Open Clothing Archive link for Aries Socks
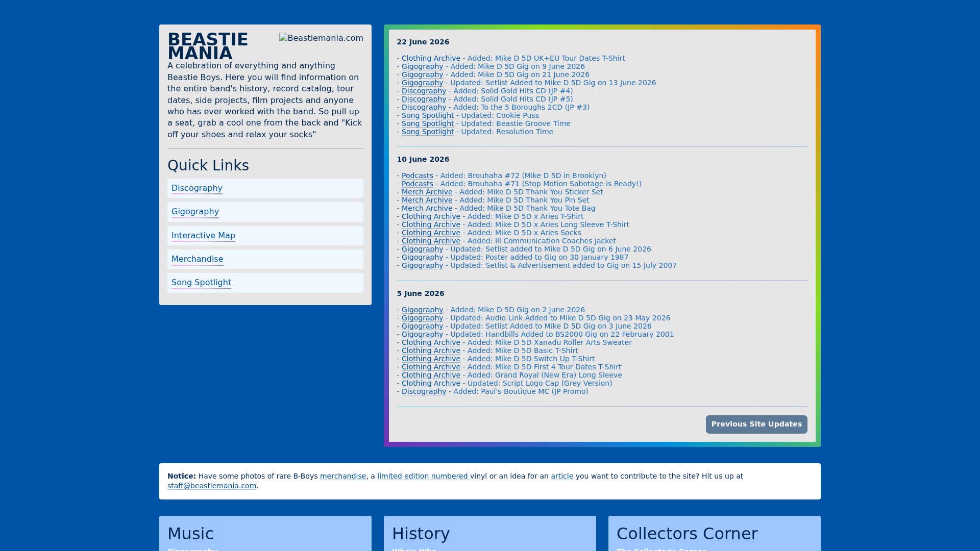This screenshot has height=551, width=980. (x=431, y=233)
